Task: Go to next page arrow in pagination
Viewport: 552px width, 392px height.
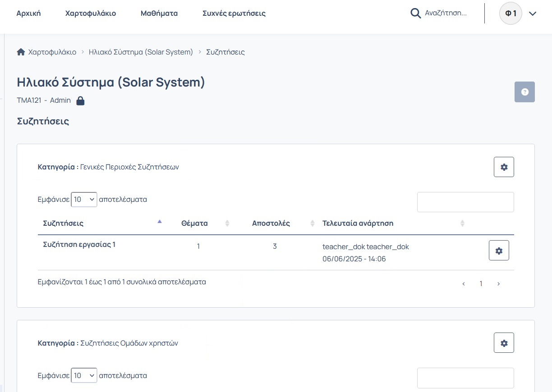Action: [x=498, y=284]
